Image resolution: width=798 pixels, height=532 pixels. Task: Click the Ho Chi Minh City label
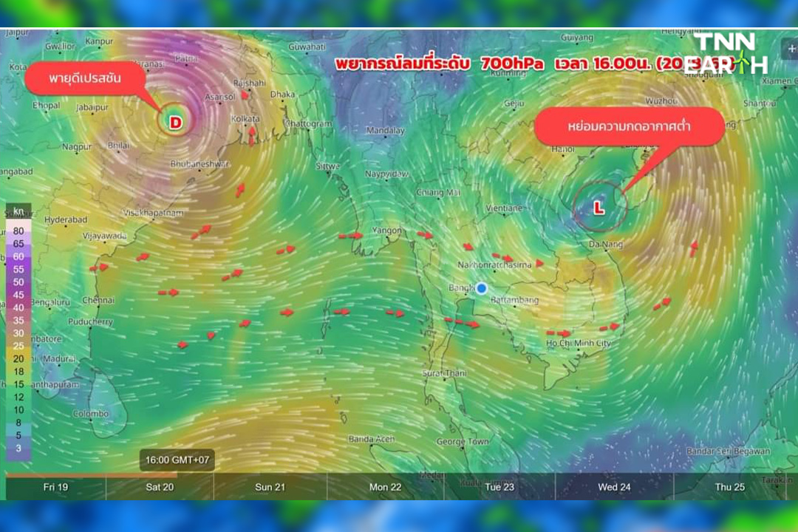578,343
